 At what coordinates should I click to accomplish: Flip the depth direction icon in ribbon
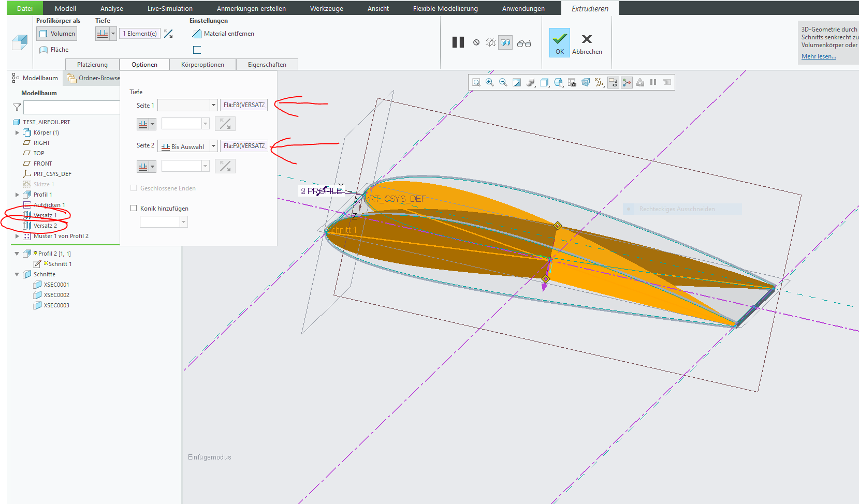pos(168,34)
